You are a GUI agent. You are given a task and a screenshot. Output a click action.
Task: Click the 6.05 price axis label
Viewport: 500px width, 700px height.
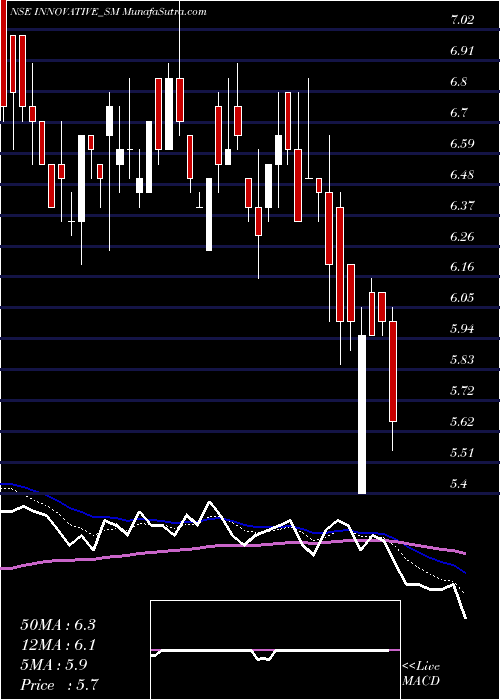462,298
